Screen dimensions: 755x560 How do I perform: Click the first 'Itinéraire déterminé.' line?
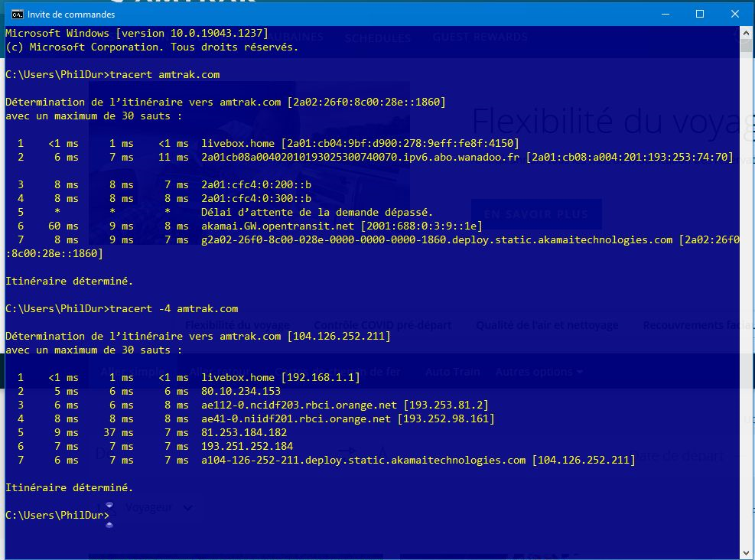coord(70,282)
